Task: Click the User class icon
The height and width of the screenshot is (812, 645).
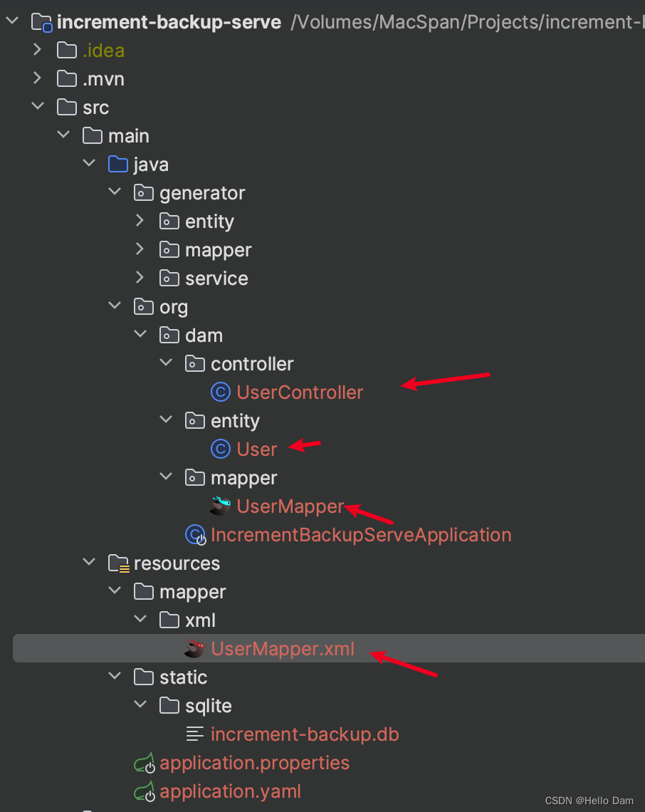Action: [221, 449]
